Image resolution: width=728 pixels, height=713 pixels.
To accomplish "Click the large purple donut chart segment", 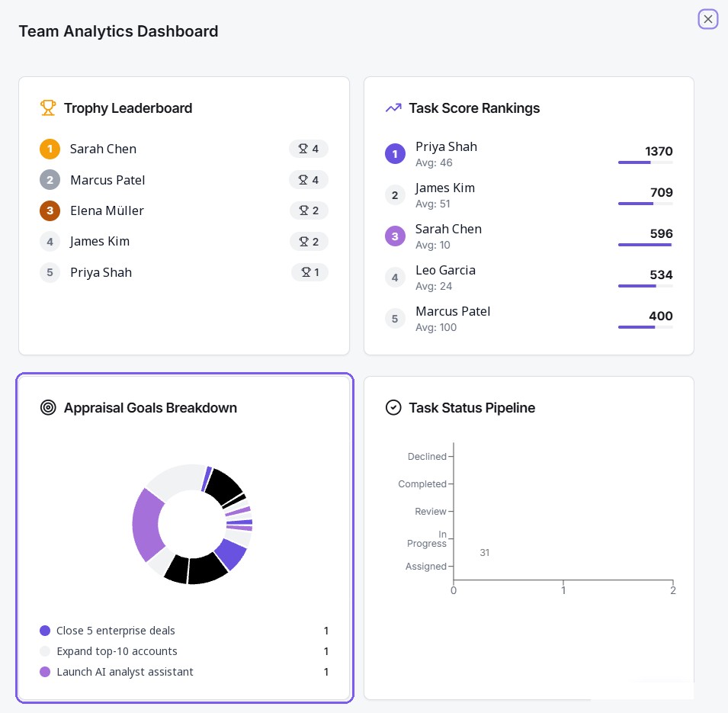I will (148, 525).
